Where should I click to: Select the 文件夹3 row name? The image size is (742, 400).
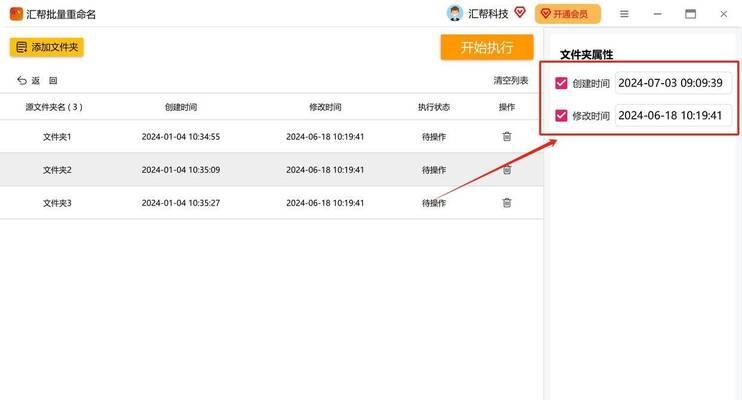coord(57,203)
